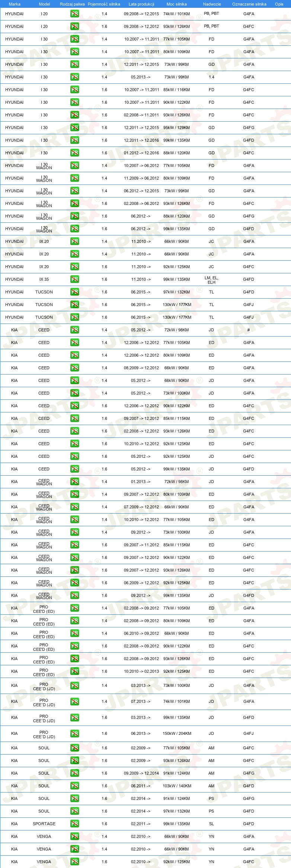Click G4FJ engine code in PRO CEE'D (JD) row
This screenshot has width=291, height=868.
coord(249,733)
